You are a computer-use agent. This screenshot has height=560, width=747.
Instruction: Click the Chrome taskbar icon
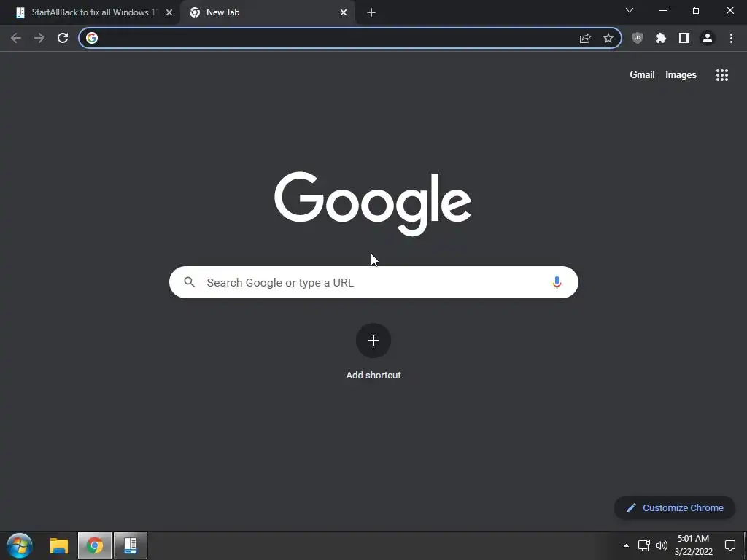coord(95,545)
